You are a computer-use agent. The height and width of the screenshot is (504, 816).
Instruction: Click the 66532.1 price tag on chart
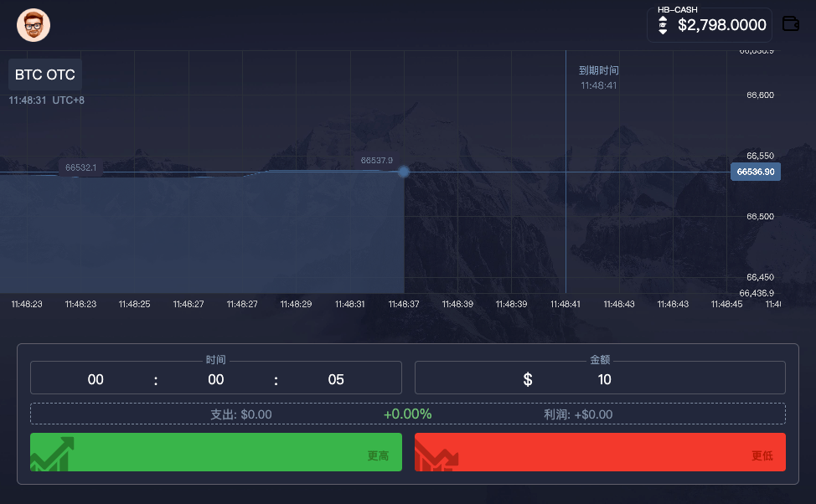[80, 167]
